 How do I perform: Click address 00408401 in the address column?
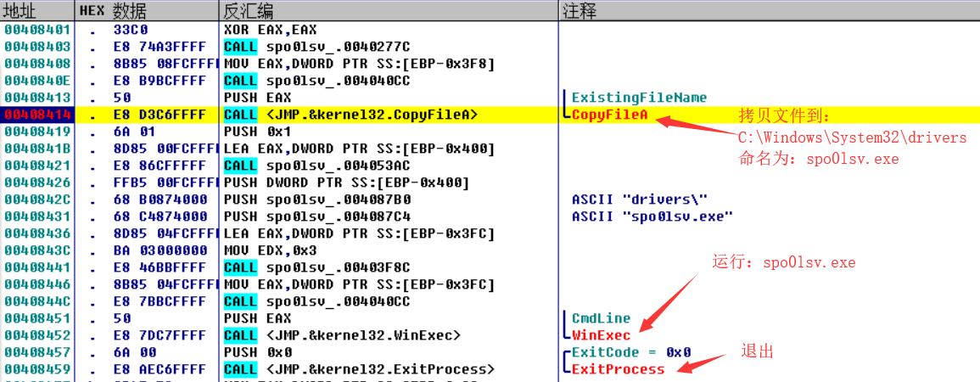(x=37, y=30)
